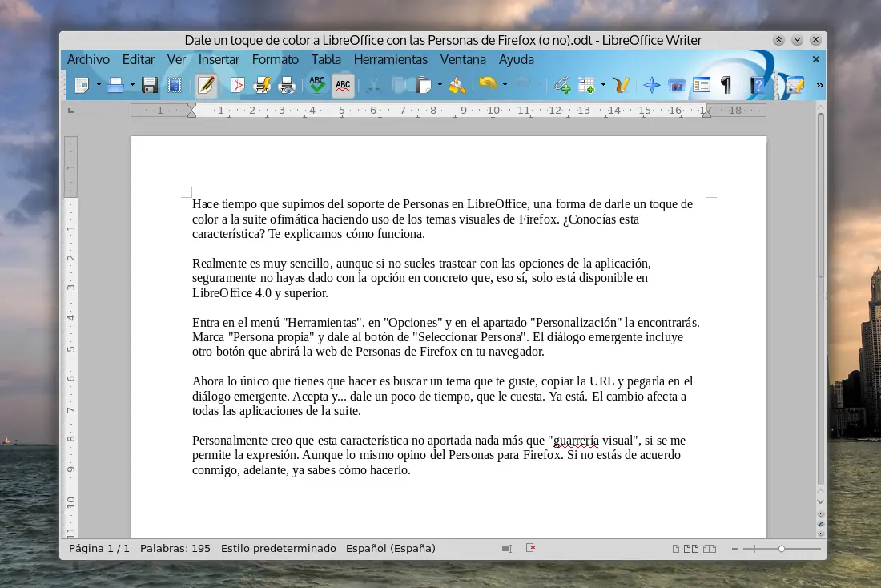Image resolution: width=881 pixels, height=588 pixels.
Task: Expand the Undo history dropdown
Action: tap(505, 86)
